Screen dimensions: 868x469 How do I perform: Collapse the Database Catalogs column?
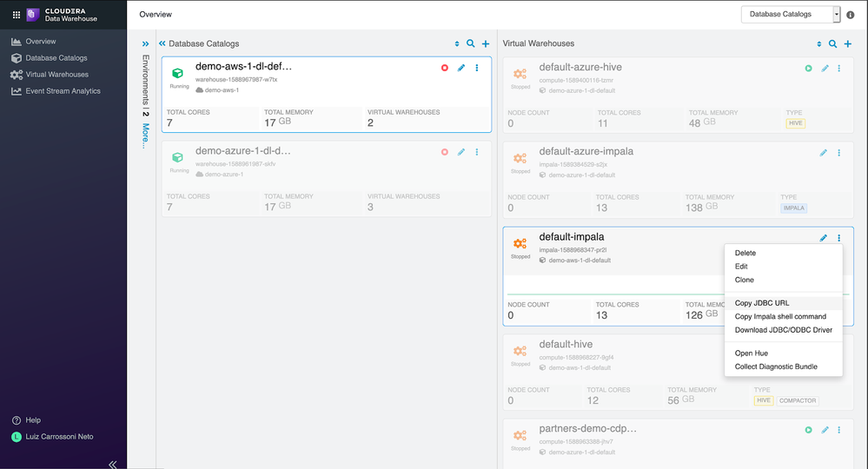coord(162,43)
